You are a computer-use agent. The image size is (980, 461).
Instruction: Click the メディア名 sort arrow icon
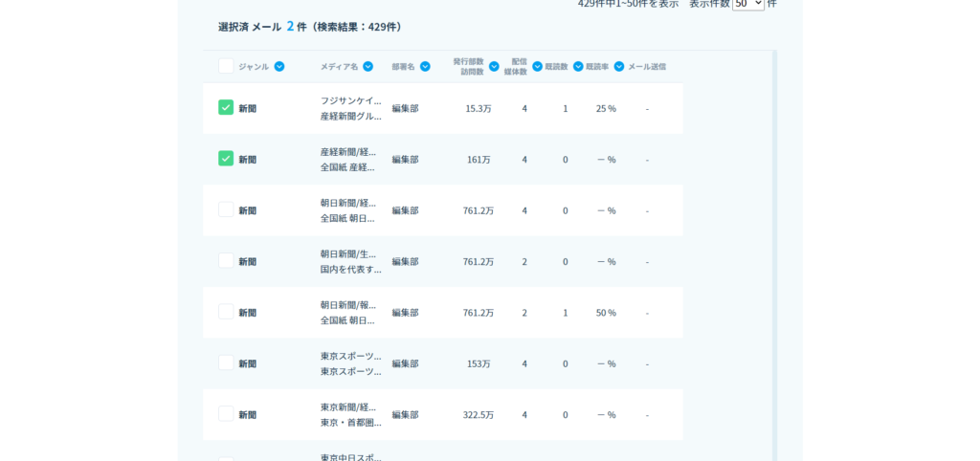(368, 67)
